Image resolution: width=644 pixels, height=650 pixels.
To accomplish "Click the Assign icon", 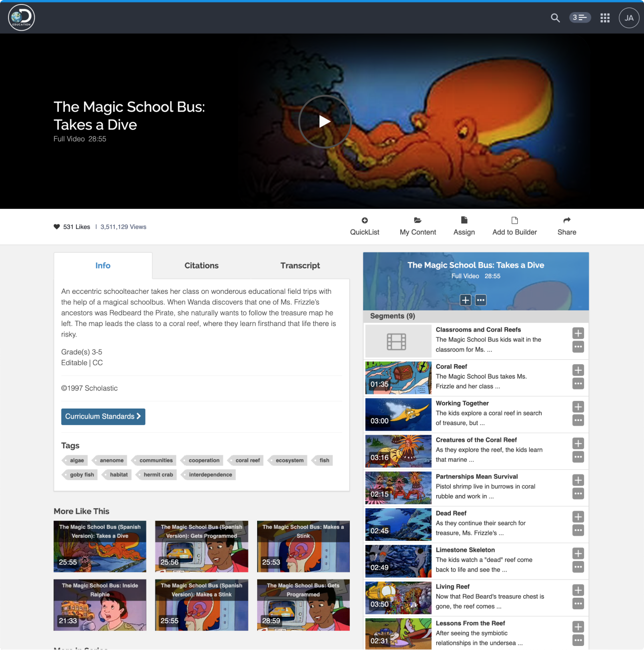I will click(464, 225).
